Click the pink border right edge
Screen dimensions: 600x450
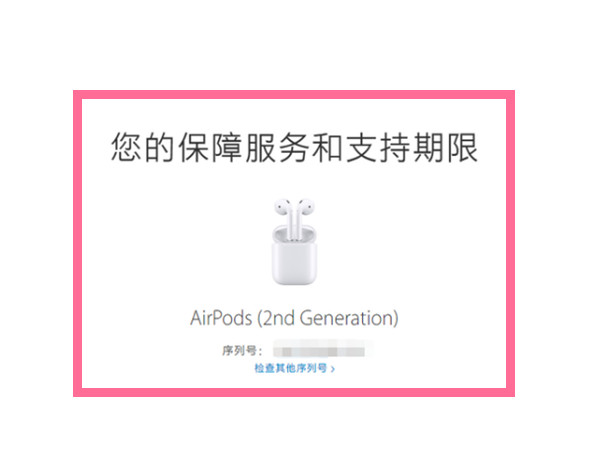tap(510, 243)
